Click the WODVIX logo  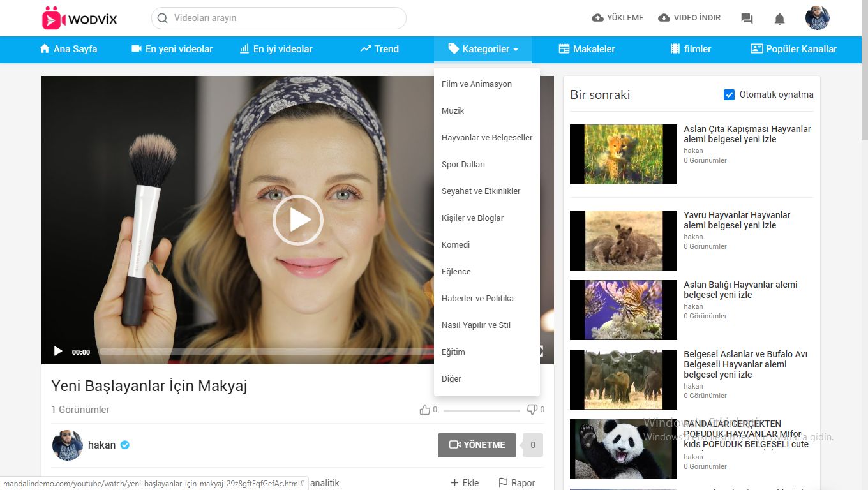[79, 19]
